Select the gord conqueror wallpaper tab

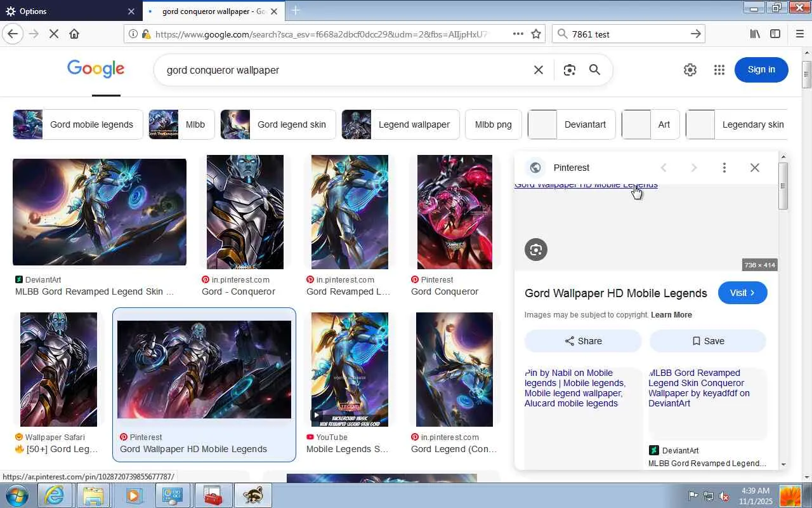tap(213, 11)
